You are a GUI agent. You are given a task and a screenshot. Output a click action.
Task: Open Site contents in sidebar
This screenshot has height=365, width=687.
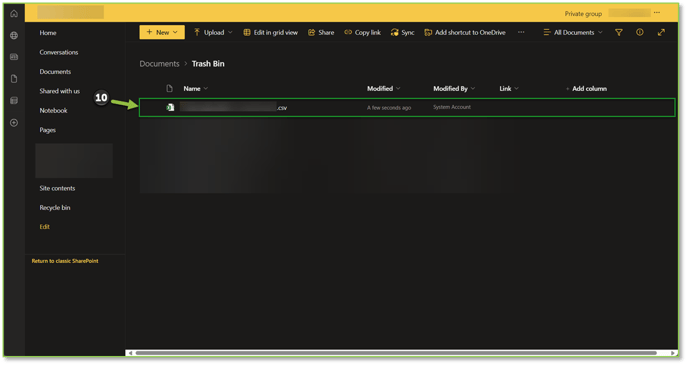click(x=57, y=188)
